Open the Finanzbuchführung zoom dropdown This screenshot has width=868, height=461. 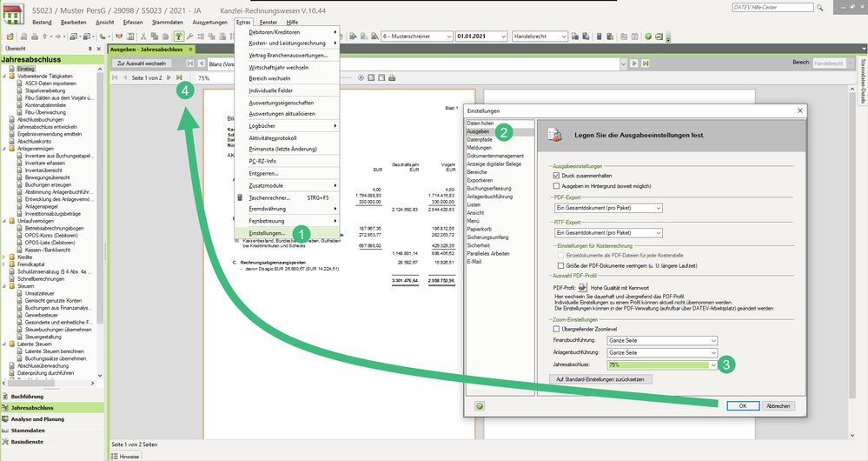662,341
